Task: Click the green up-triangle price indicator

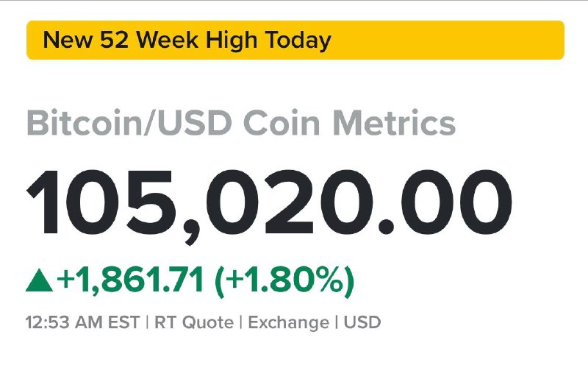Action: tap(39, 282)
